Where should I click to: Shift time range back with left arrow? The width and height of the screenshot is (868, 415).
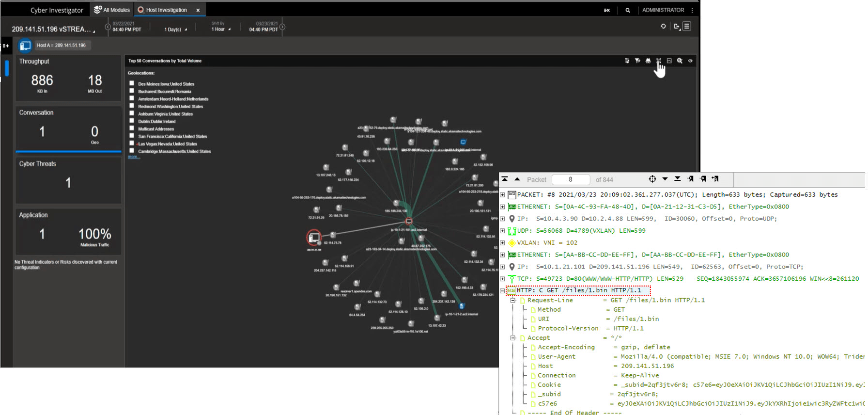pos(108,27)
